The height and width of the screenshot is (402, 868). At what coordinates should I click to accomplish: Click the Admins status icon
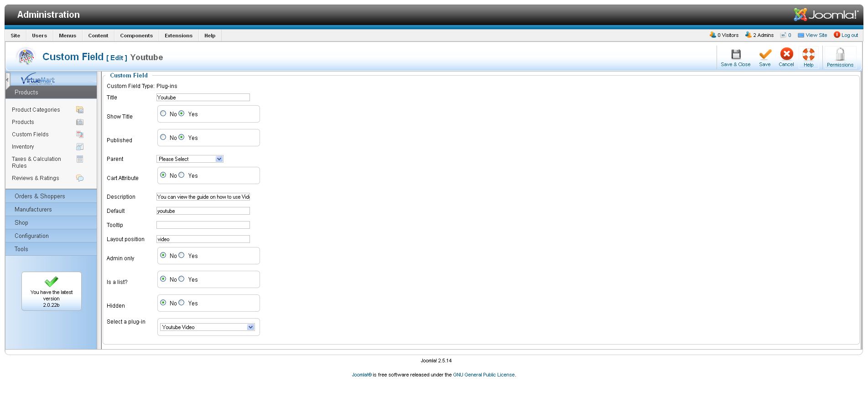[x=748, y=35]
